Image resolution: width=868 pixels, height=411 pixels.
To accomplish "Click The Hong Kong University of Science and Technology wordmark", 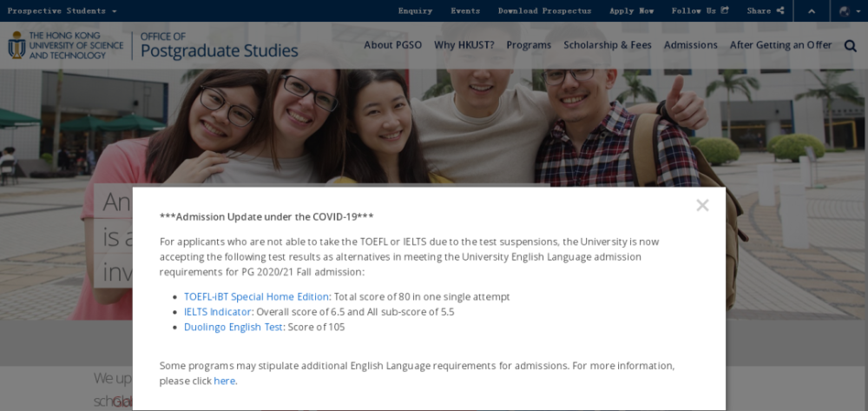I will tap(76, 45).
